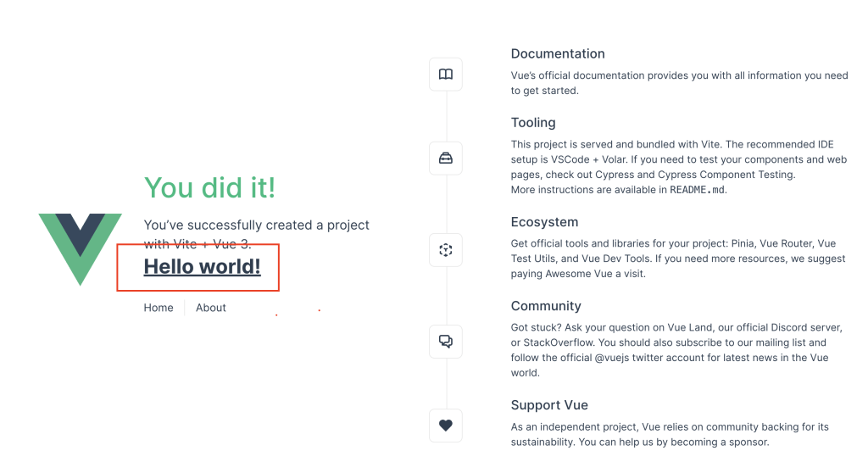Go to the Home nav link

pos(159,308)
